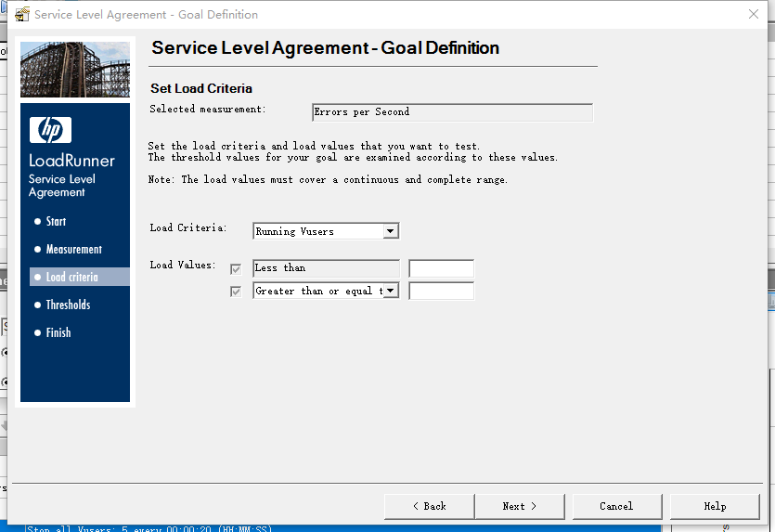Viewport: 775px width, 532px height.
Task: Click the HP logo
Action: click(50, 130)
